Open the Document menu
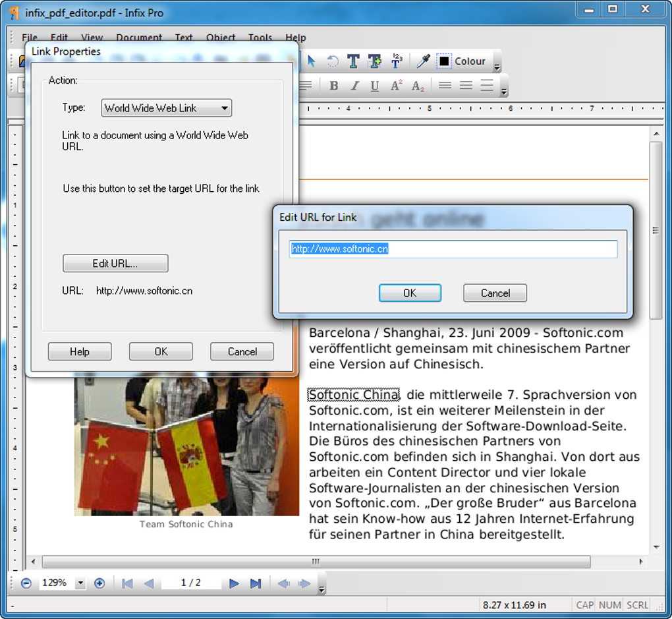672x619 pixels. pos(139,38)
